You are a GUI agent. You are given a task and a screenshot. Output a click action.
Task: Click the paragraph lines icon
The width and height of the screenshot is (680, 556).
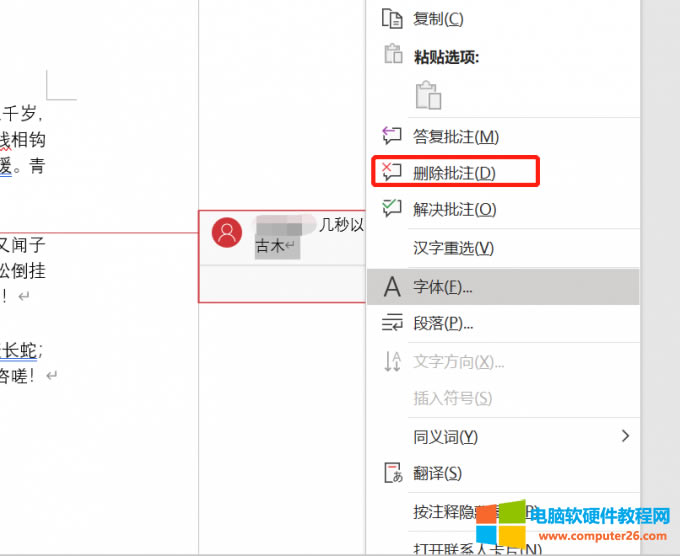392,323
